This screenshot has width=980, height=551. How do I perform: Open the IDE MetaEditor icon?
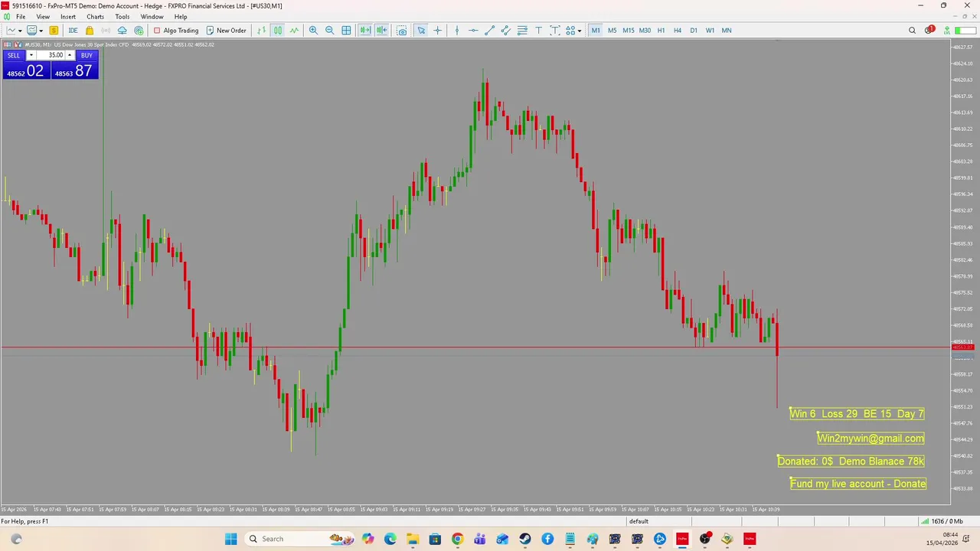tap(73, 31)
